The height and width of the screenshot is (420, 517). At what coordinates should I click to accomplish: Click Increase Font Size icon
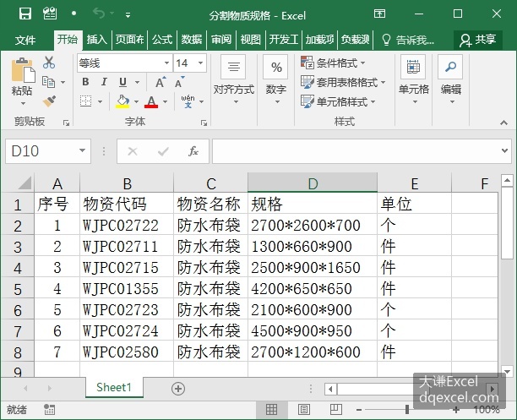tap(161, 82)
